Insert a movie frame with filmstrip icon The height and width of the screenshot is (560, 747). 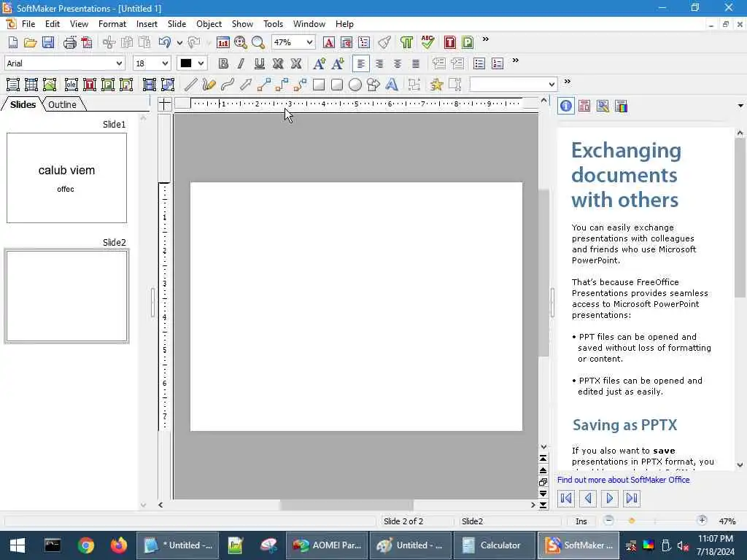coord(149,85)
